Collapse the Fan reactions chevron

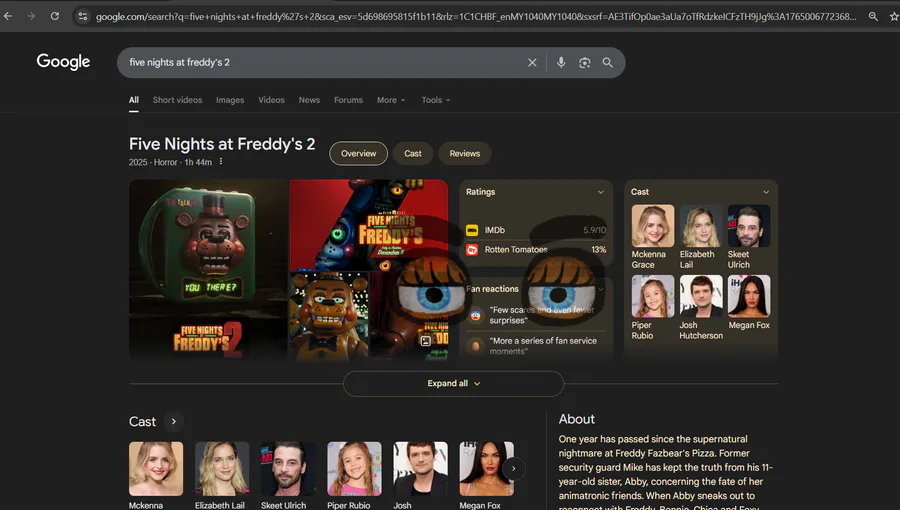click(x=600, y=289)
